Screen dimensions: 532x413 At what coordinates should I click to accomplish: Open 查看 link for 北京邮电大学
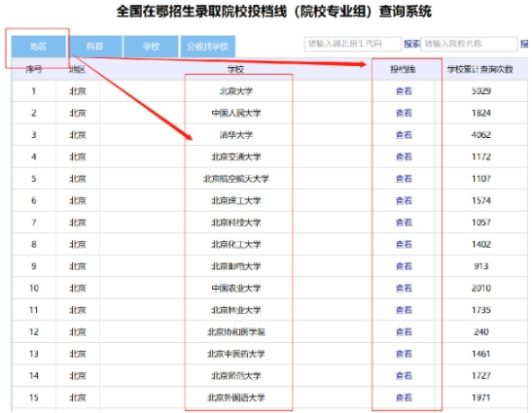404,266
